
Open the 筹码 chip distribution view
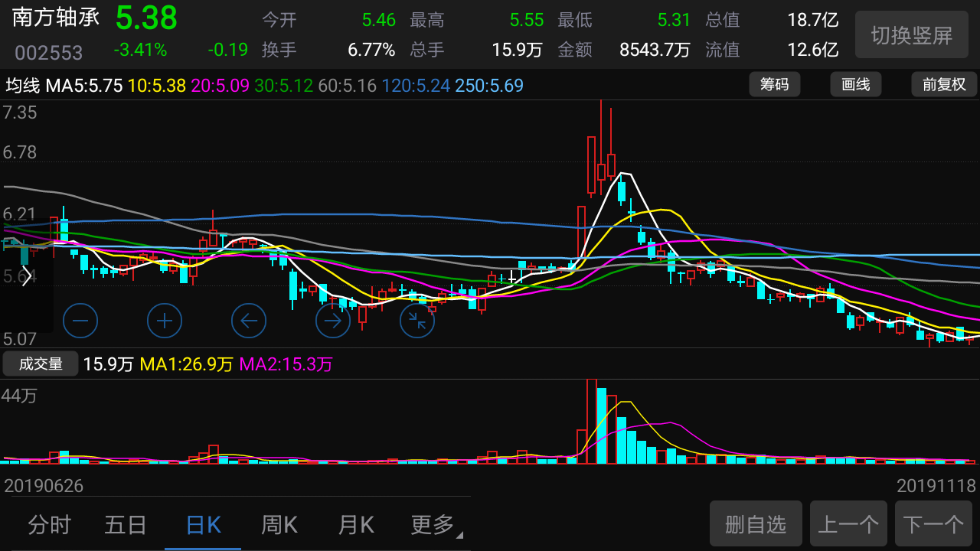click(774, 84)
